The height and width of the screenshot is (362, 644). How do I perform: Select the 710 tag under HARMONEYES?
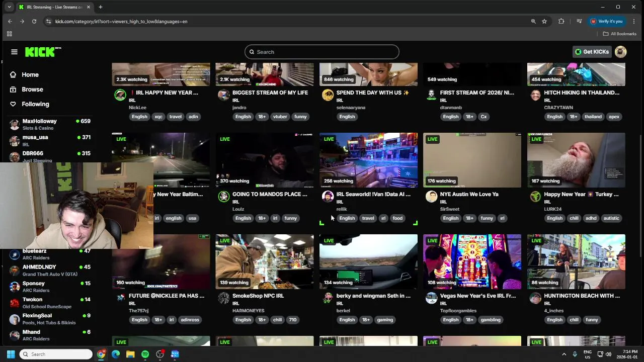(x=293, y=320)
